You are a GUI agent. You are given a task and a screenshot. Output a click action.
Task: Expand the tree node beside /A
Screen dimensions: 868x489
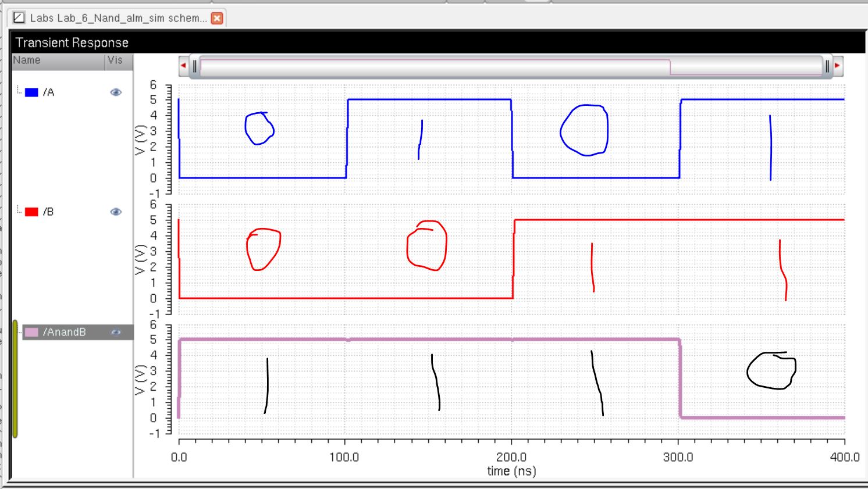point(19,90)
